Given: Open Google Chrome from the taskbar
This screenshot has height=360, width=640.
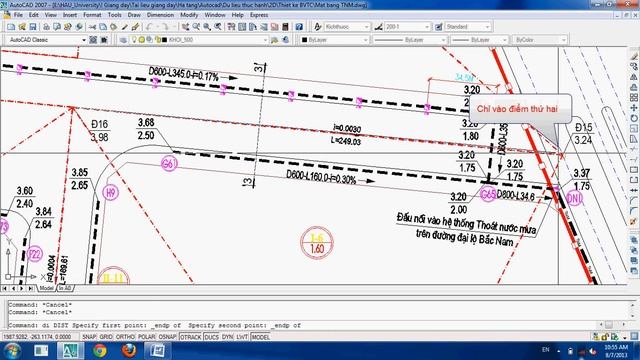Looking at the screenshot, I should (99, 351).
